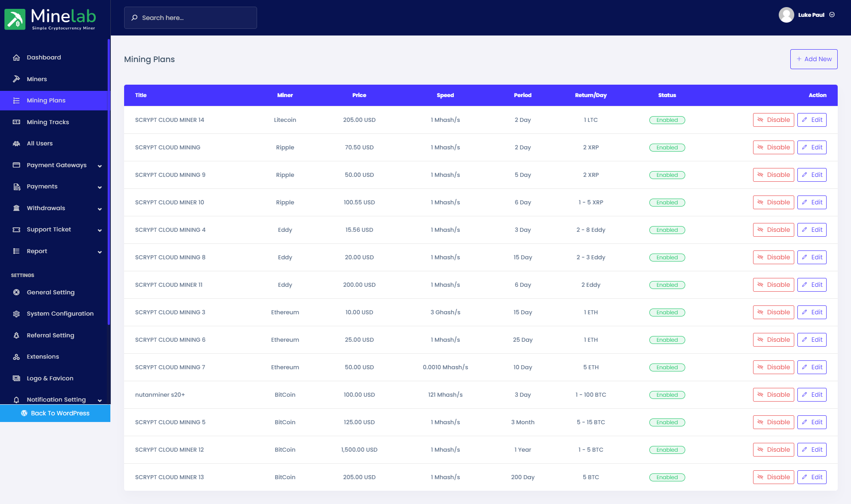Disable the nutanminer s20+ plan
851x504 pixels.
pos(773,394)
